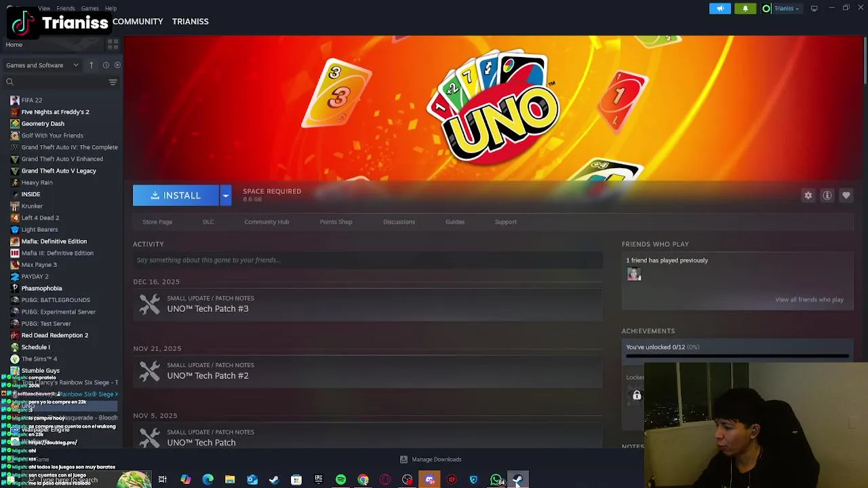868x488 pixels.
Task: Toggle sort by recent activity clock icon
Action: 106,65
